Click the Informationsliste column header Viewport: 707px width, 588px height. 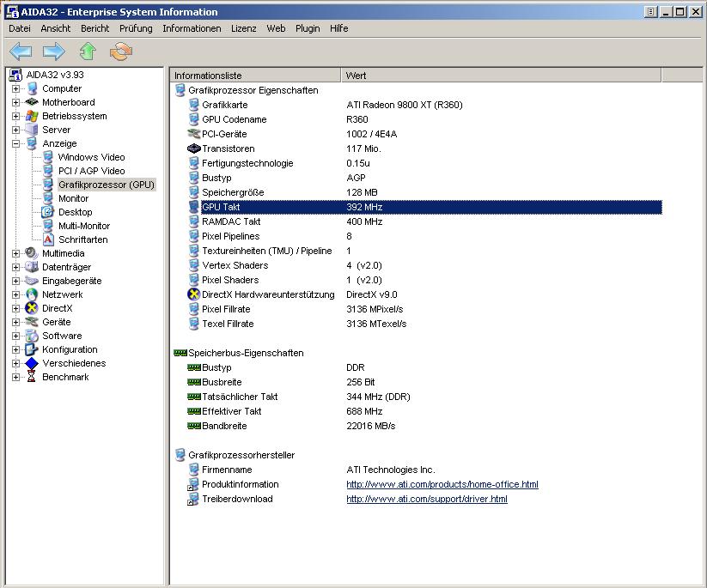pyautogui.click(x=256, y=76)
